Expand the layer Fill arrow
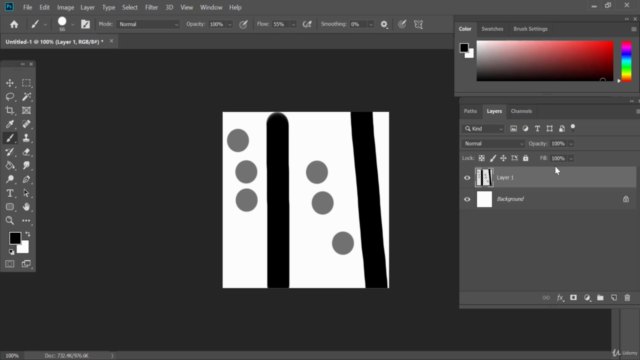 pos(571,158)
